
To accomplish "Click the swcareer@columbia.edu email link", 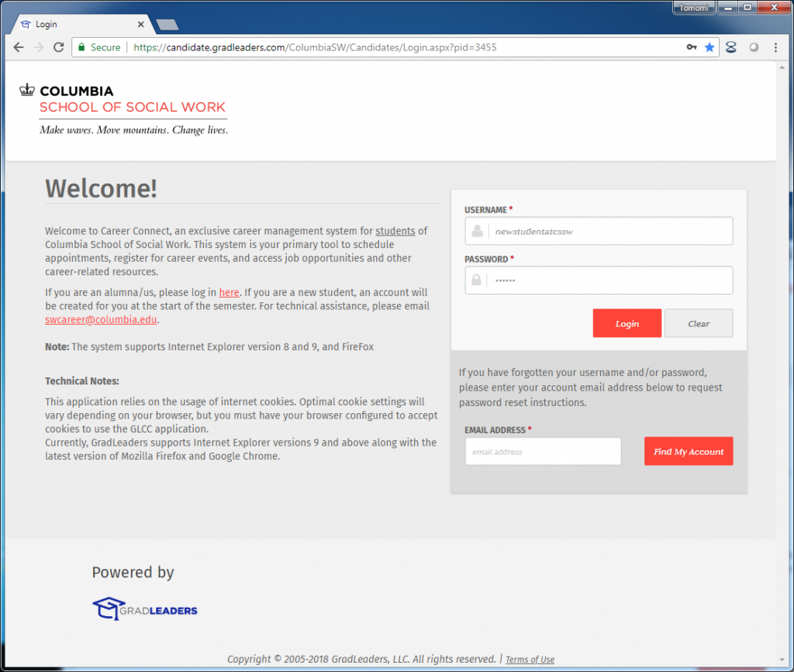I will pyautogui.click(x=101, y=320).
